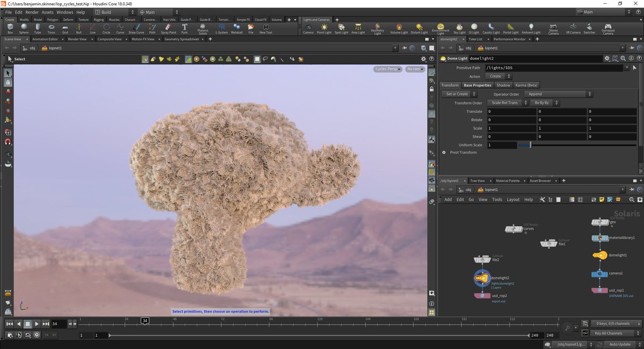Open the No cam camera dropdown
The image size is (644, 349).
[414, 69]
